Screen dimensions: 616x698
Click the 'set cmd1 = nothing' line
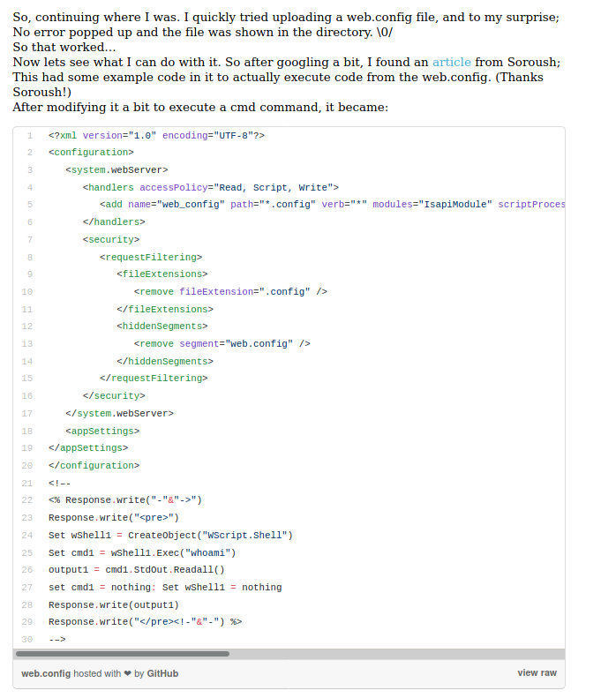pos(165,587)
